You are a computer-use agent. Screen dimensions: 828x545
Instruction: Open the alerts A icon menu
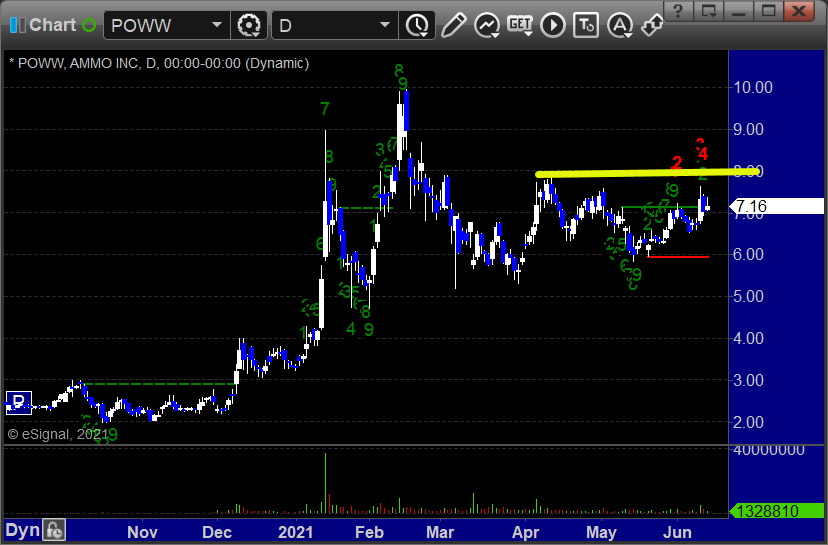tap(620, 25)
